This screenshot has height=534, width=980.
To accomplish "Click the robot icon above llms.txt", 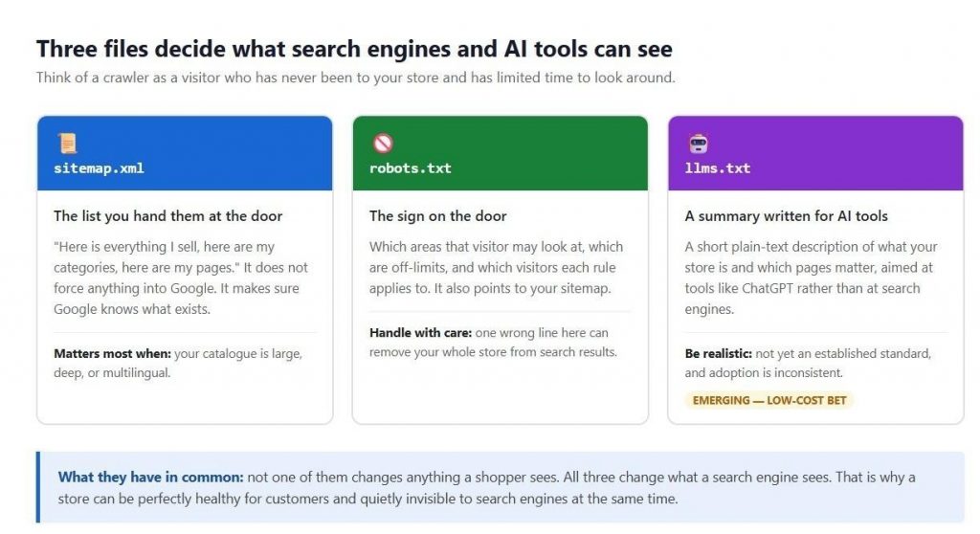I will [698, 144].
